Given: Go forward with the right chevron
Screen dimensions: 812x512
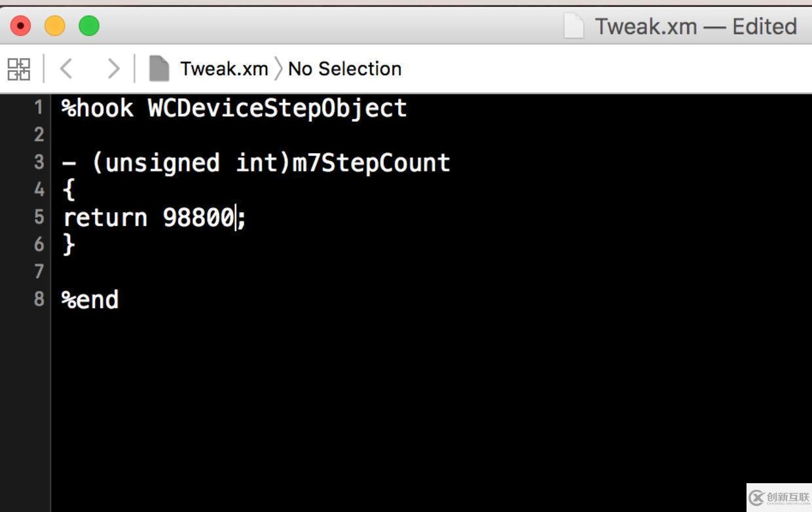Looking at the screenshot, I should (114, 69).
